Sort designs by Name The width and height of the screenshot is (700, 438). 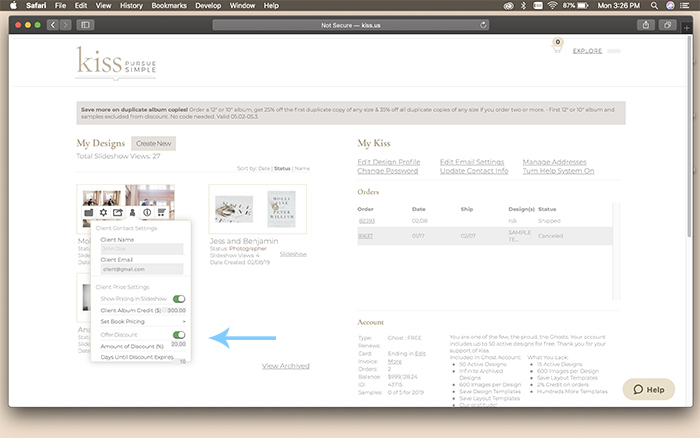pyautogui.click(x=302, y=168)
